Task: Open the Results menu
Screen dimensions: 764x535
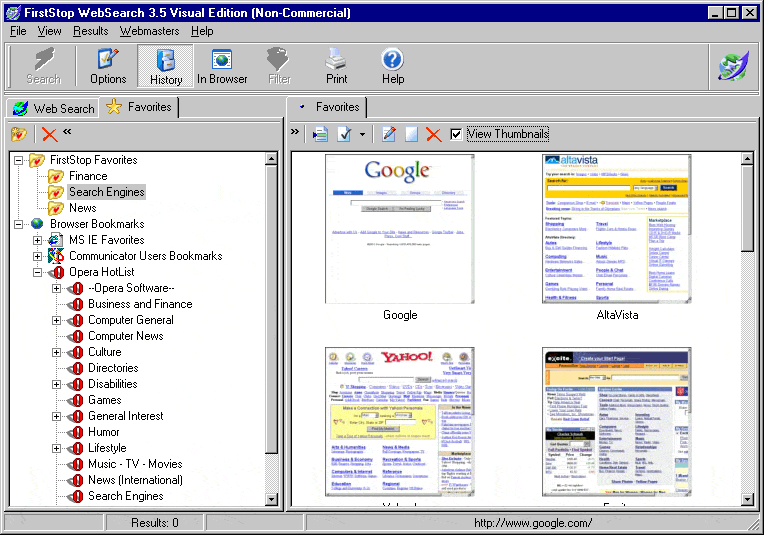Action: [x=91, y=31]
